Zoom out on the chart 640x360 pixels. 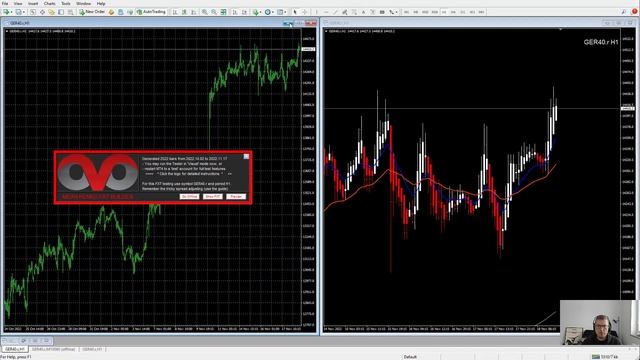coord(213,12)
